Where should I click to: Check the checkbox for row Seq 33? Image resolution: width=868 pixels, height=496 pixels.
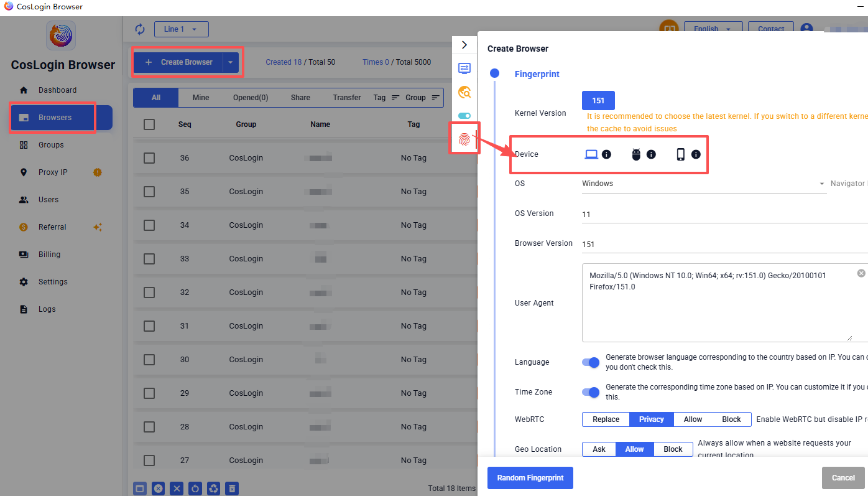[149, 259]
